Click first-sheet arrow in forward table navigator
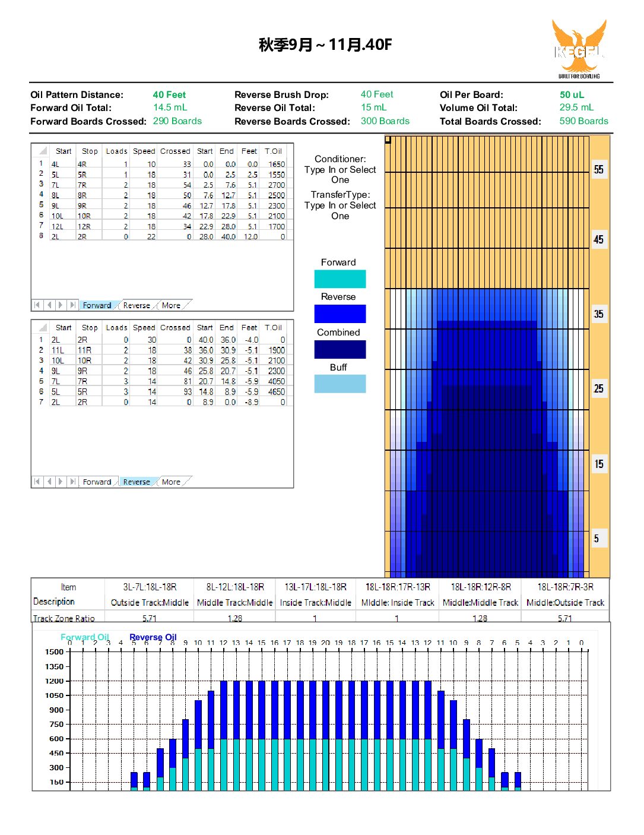Image resolution: width=644 pixels, height=835 pixels. pos(37,305)
